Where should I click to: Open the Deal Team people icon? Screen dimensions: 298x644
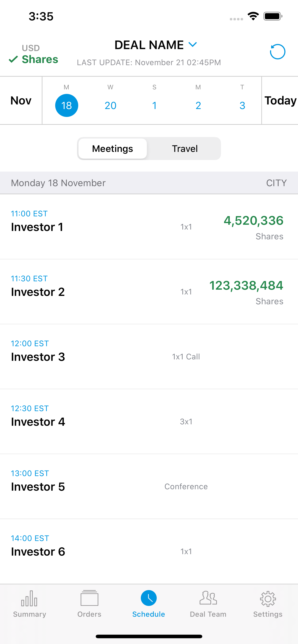coord(208,598)
